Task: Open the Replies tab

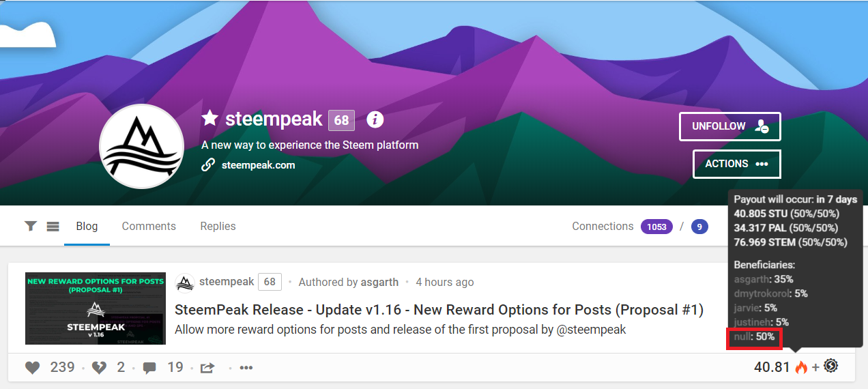Action: click(218, 227)
